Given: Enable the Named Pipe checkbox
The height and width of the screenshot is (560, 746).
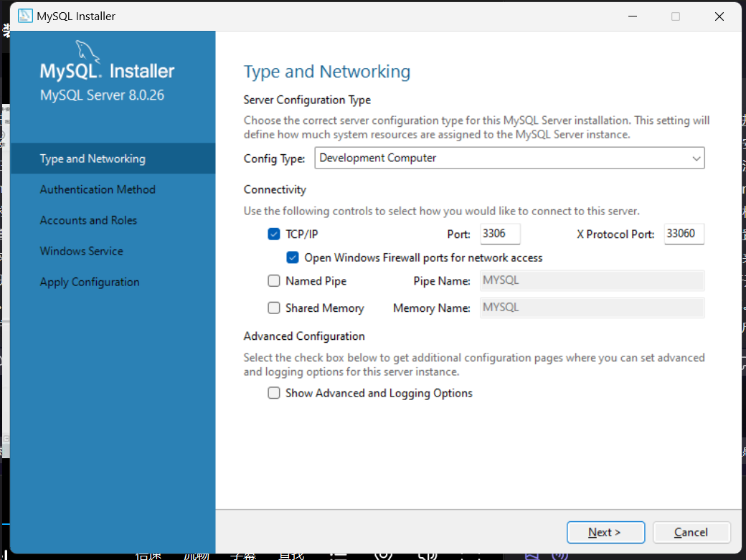Looking at the screenshot, I should 273,281.
